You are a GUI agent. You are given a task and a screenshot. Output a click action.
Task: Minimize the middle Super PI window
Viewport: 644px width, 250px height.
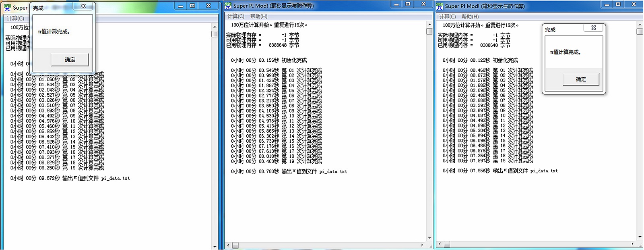click(x=396, y=4)
